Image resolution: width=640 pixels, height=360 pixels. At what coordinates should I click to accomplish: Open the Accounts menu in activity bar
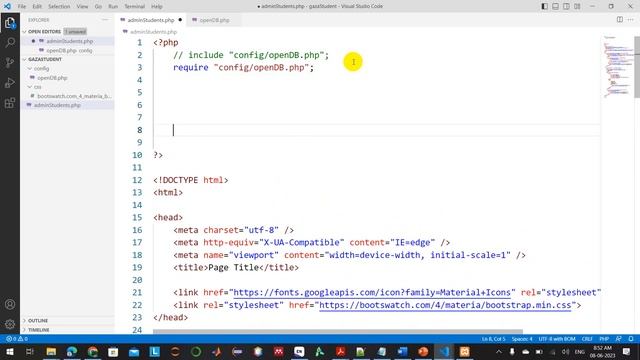point(10,304)
